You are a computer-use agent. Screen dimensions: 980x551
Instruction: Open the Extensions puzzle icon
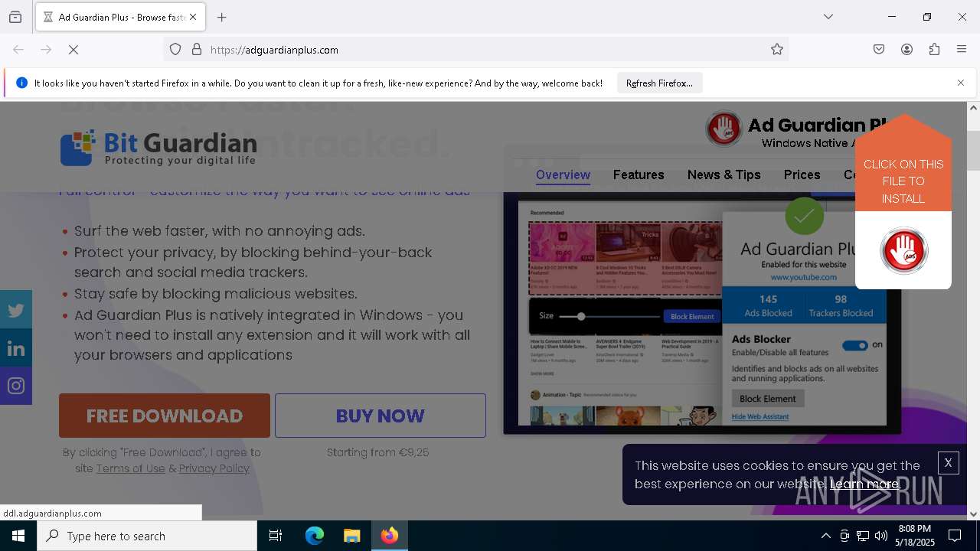point(934,50)
